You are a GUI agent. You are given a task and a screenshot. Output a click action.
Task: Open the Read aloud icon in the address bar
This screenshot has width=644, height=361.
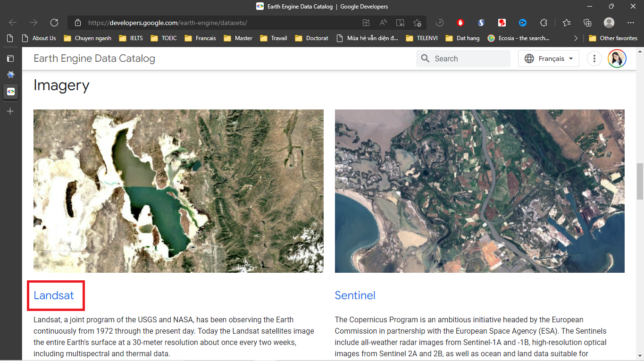(383, 23)
